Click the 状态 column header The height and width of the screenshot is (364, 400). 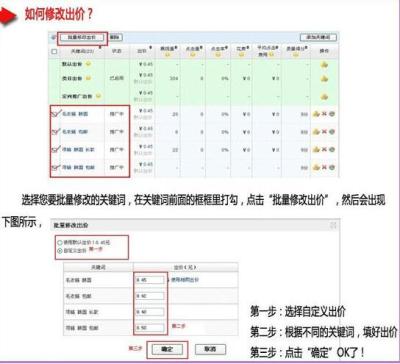tap(117, 52)
